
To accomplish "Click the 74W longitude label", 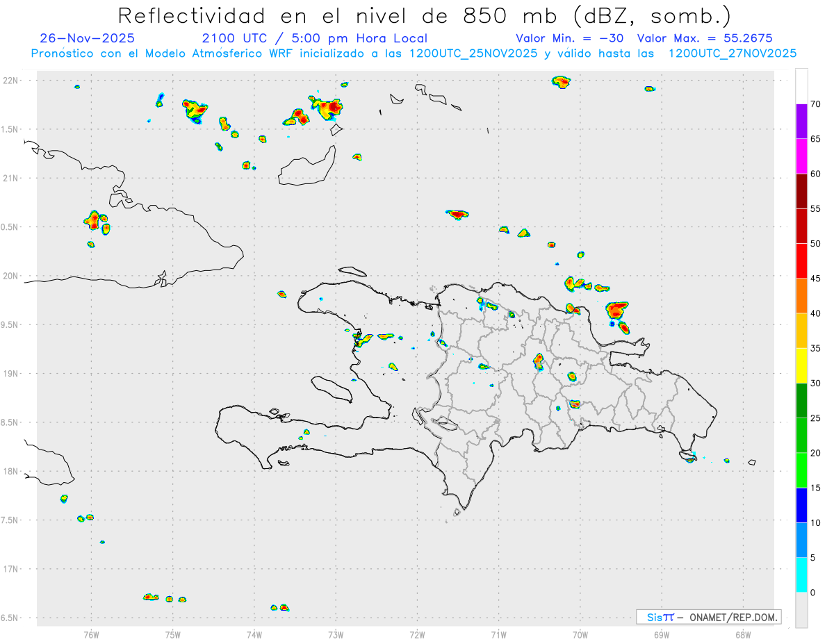I will coord(254,634).
